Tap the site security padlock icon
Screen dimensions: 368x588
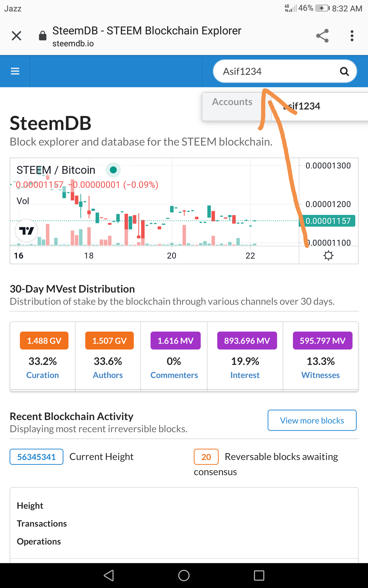point(43,36)
